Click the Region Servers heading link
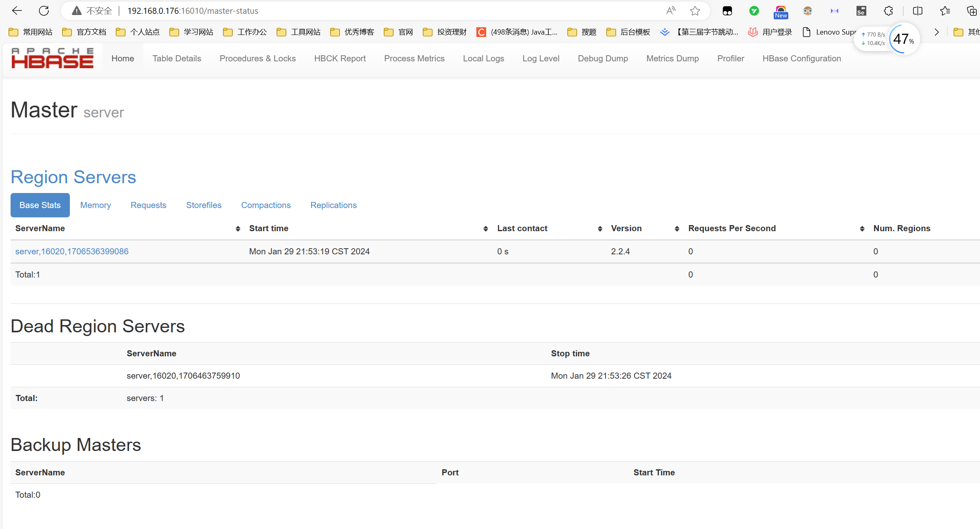Image resolution: width=980 pixels, height=529 pixels. [73, 177]
